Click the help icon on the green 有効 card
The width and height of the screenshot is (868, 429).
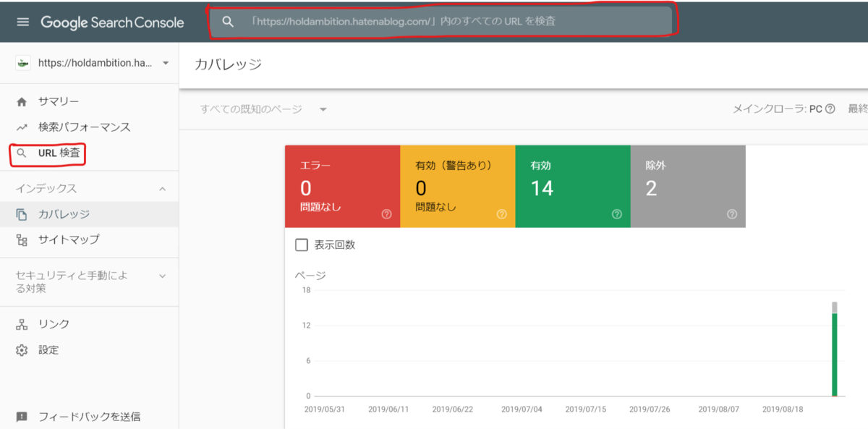[x=616, y=214]
